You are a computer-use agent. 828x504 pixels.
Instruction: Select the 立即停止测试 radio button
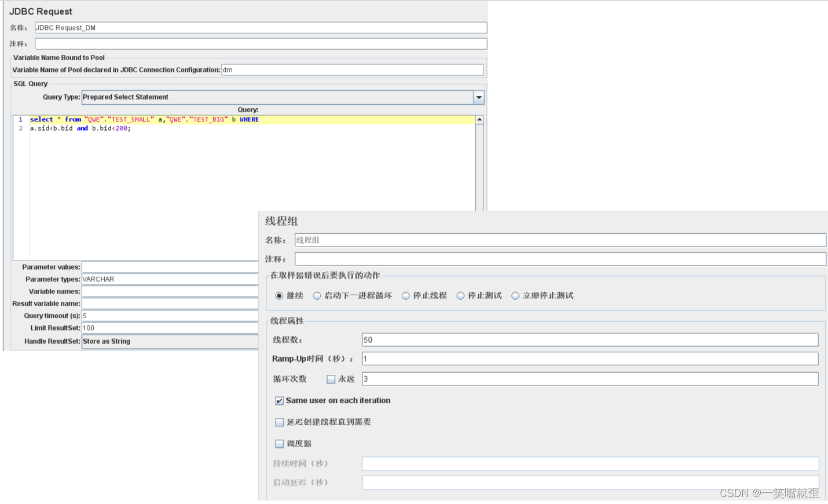pyautogui.click(x=515, y=296)
